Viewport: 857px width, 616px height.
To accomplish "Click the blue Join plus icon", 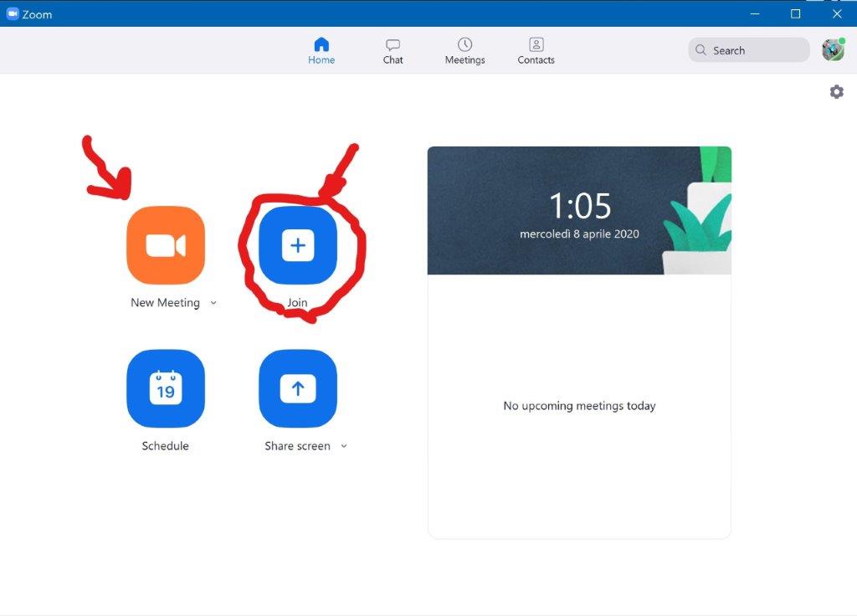I will [x=298, y=245].
